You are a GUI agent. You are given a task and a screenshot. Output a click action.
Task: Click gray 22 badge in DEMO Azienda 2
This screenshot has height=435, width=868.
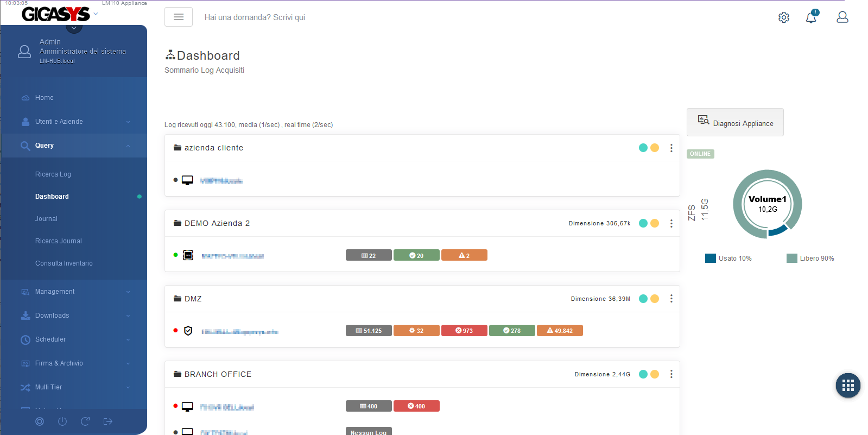369,255
